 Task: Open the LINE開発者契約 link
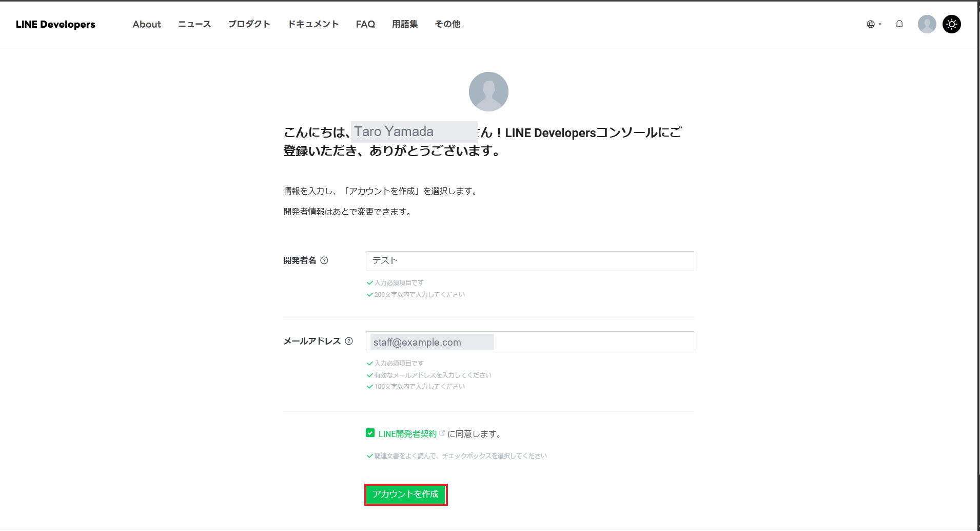tap(407, 434)
